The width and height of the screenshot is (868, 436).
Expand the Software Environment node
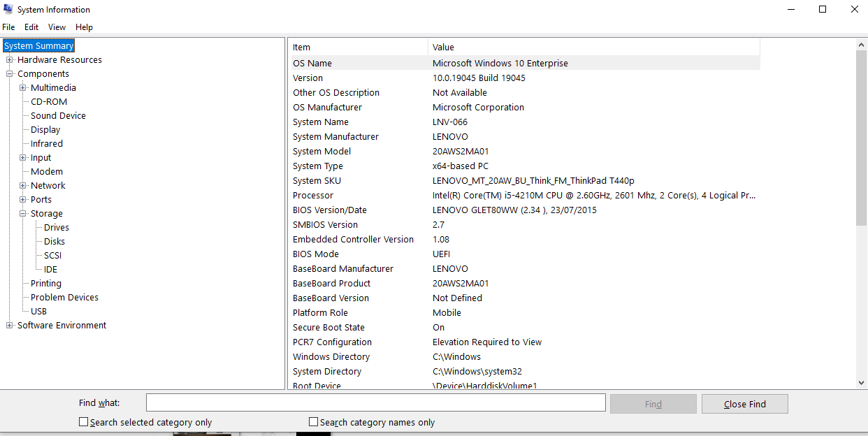click(10, 326)
